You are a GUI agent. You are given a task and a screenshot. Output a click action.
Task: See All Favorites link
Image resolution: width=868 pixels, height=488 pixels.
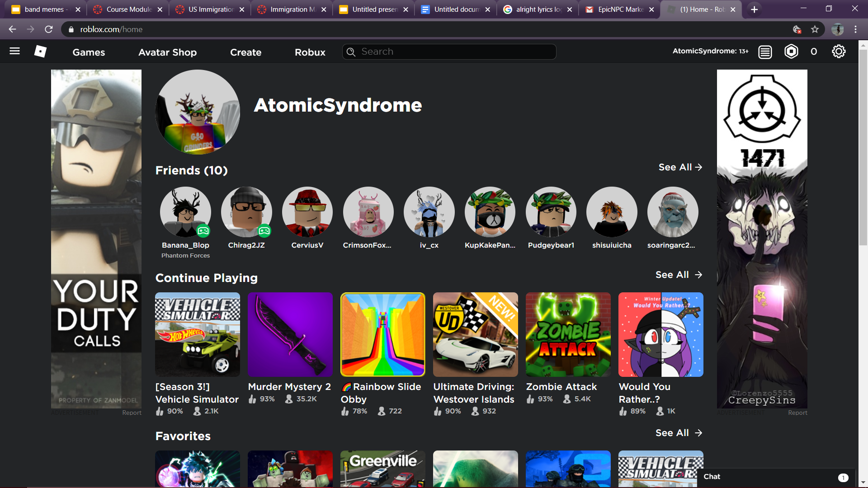pos(679,433)
